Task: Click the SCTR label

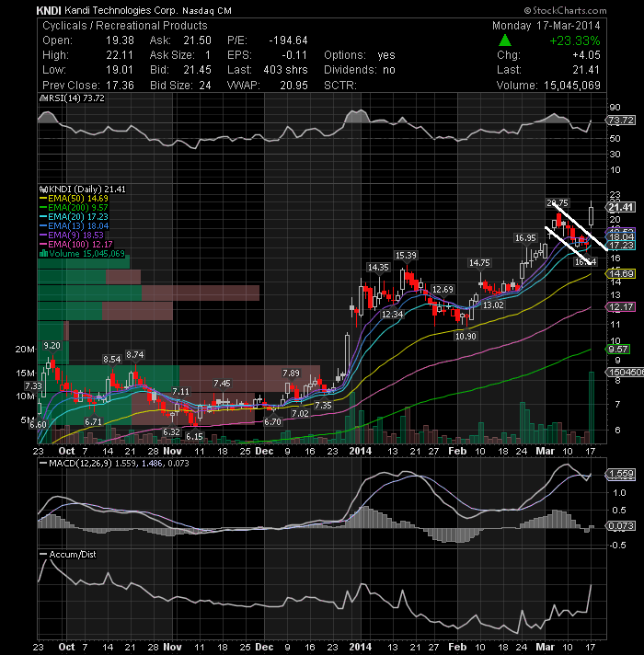Action: (340, 86)
